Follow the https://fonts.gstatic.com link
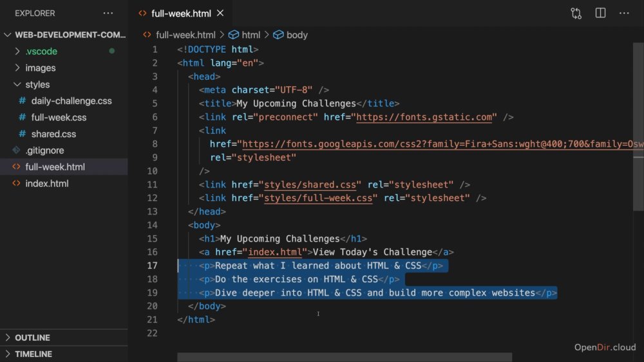This screenshot has height=362, width=644. (424, 117)
